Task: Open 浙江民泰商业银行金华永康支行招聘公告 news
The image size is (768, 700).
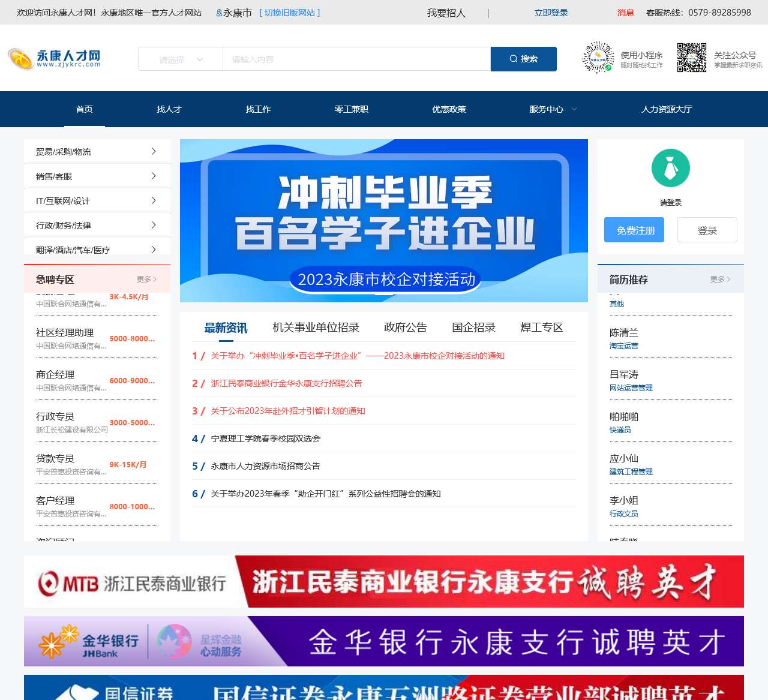Action: click(x=287, y=383)
